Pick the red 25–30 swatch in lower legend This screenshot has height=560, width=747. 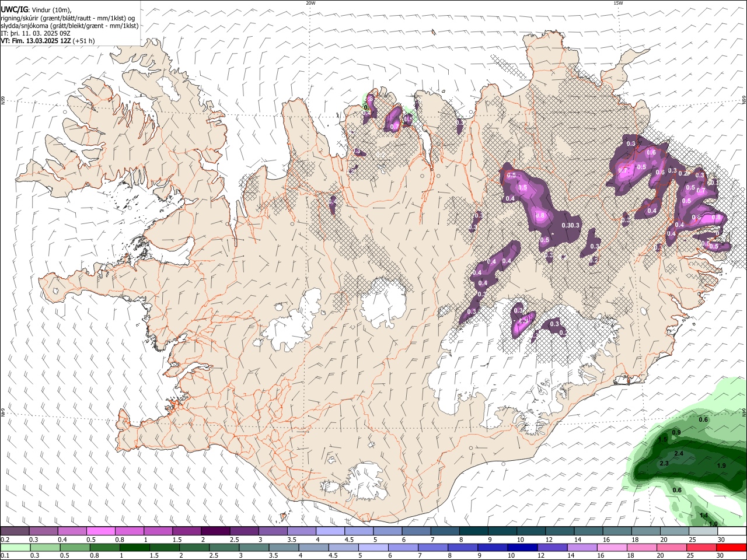701,548
